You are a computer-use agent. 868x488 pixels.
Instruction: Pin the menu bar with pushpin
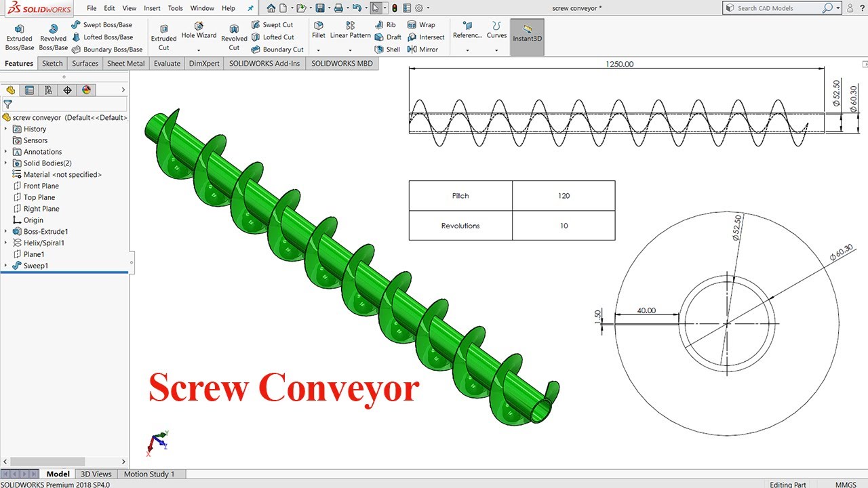(x=250, y=8)
